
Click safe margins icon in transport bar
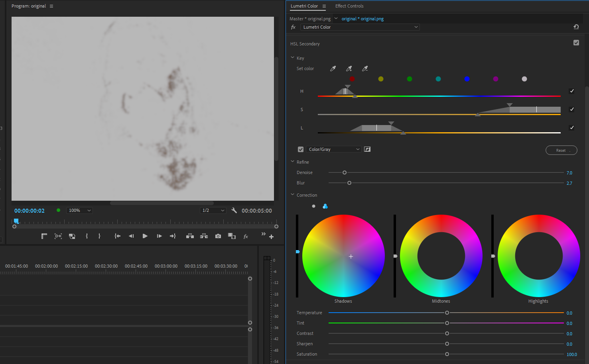(x=58, y=236)
